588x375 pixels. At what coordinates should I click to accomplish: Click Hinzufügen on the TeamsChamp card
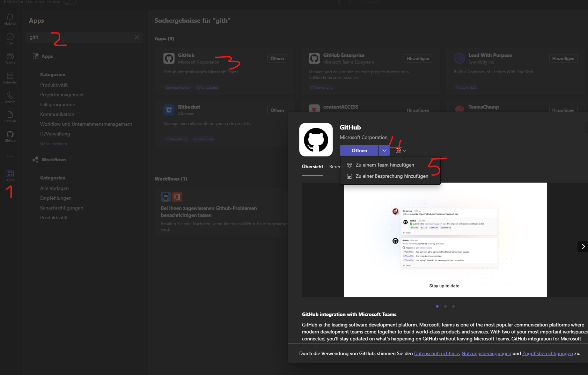563,109
